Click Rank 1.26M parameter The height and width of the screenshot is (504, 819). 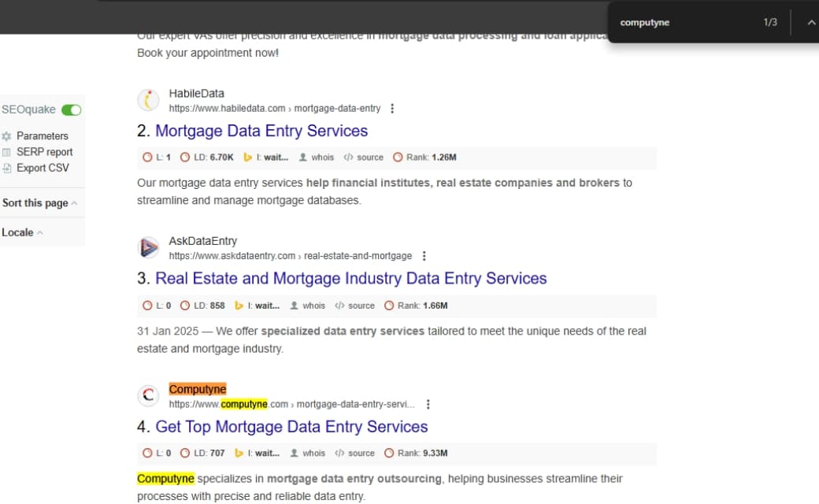click(x=424, y=157)
